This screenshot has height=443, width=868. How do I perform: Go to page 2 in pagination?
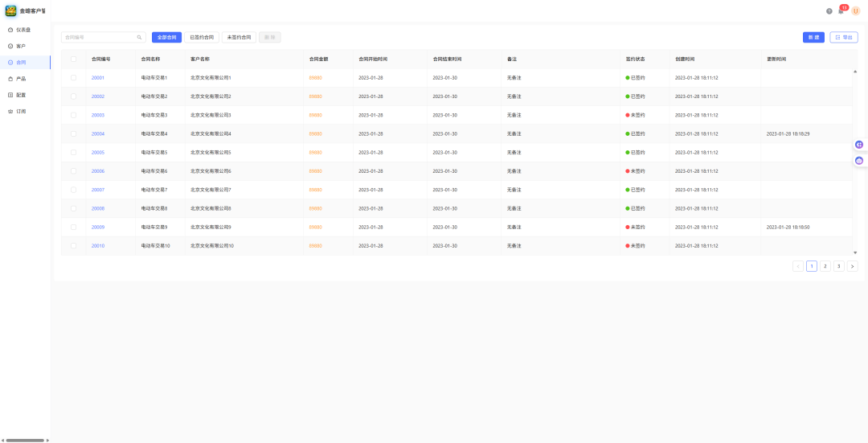(825, 266)
